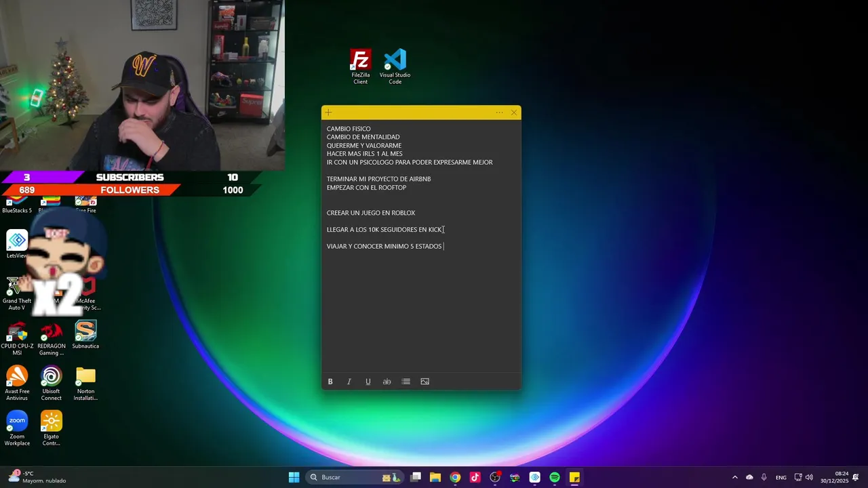The width and height of the screenshot is (868, 488).
Task: Open the notifications bell icon
Action: 856,477
